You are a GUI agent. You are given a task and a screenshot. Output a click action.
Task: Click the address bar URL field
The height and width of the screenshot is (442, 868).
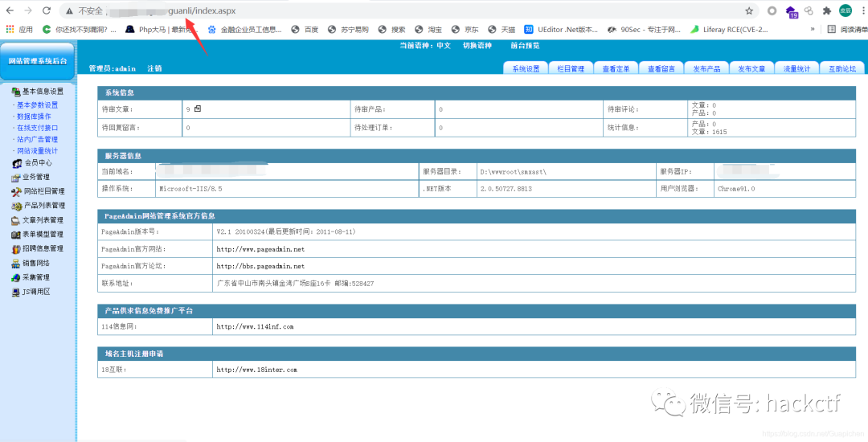[410, 10]
